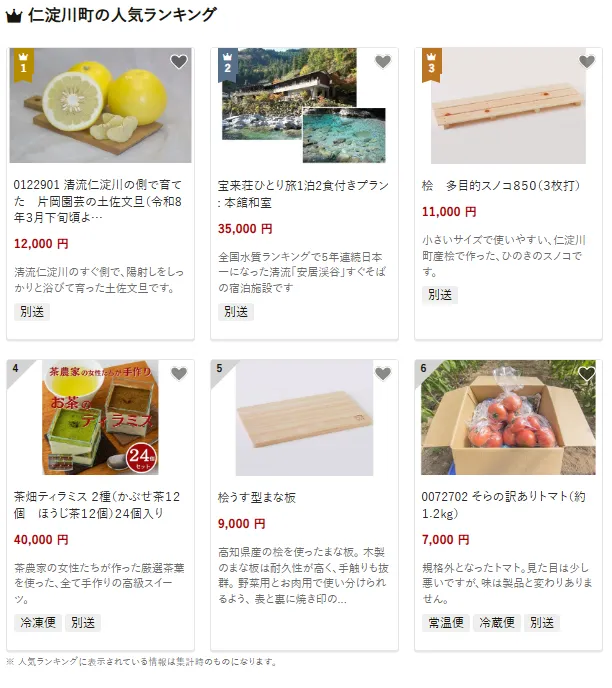Open the river lodge product photo
This screenshot has width=612, height=688.
click(x=304, y=105)
